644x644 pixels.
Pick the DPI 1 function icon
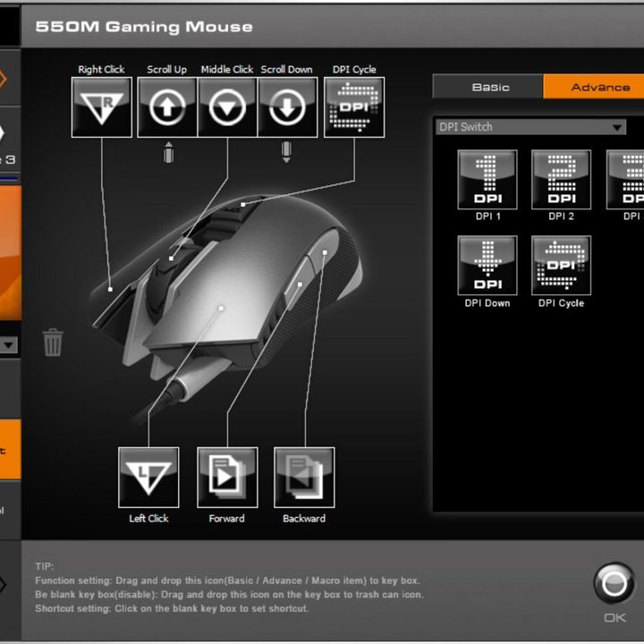coord(487,180)
